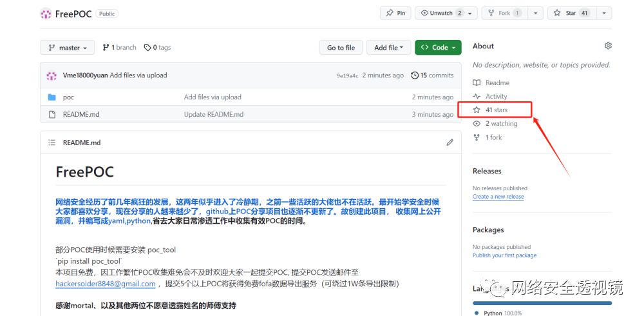Open README outline list icon
This screenshot has width=644, height=316.
click(x=52, y=143)
